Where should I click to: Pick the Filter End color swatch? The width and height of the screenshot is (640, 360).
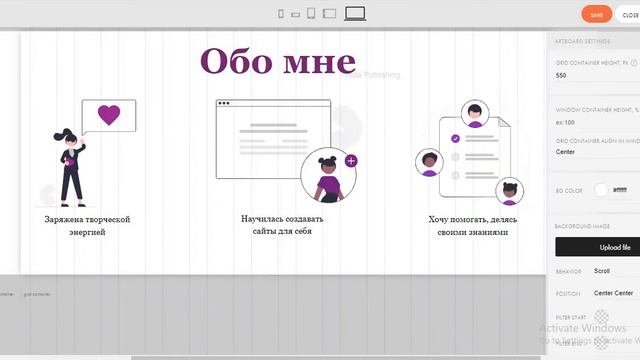pyautogui.click(x=601, y=342)
